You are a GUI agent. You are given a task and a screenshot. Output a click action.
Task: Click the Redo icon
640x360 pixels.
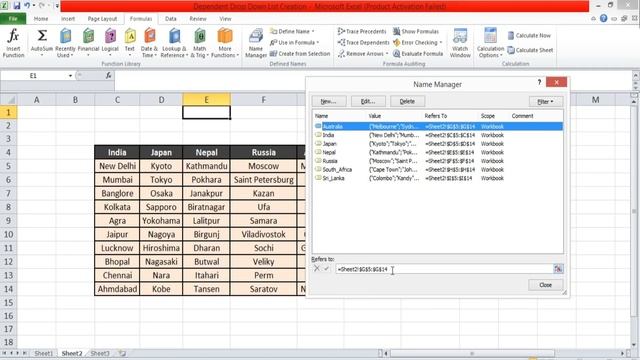click(42, 6)
